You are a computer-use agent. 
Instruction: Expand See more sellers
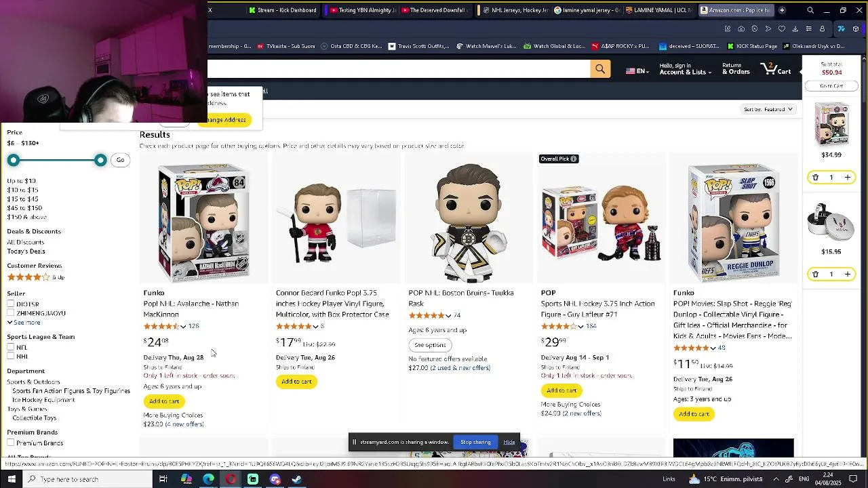[x=24, y=323]
